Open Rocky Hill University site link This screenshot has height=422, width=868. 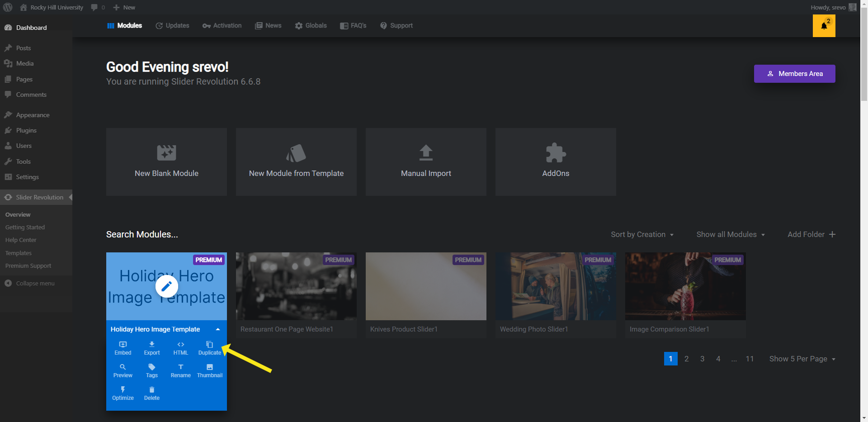52,7
